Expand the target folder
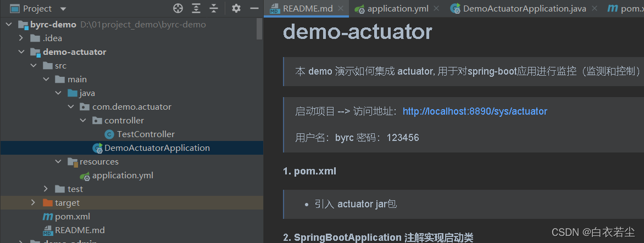The width and height of the screenshot is (644, 243). coord(34,203)
